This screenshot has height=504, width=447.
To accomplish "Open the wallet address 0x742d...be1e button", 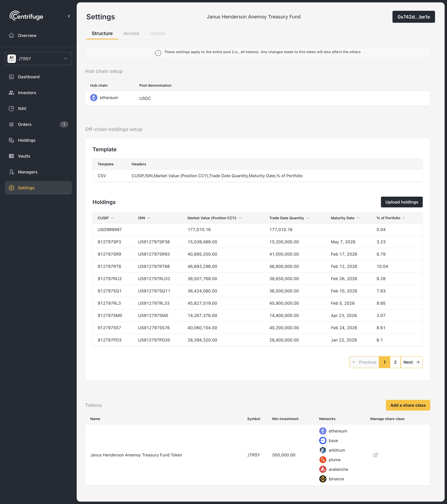I will (413, 17).
